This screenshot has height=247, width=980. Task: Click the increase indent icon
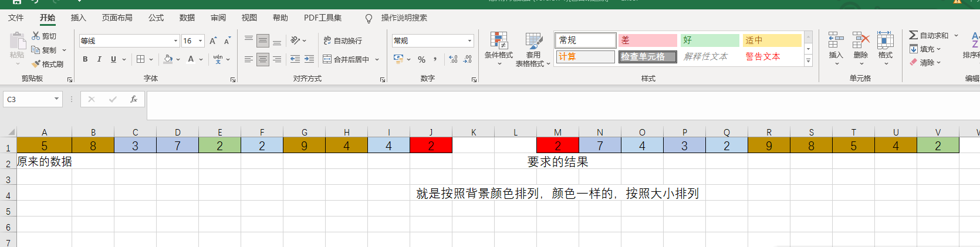309,59
